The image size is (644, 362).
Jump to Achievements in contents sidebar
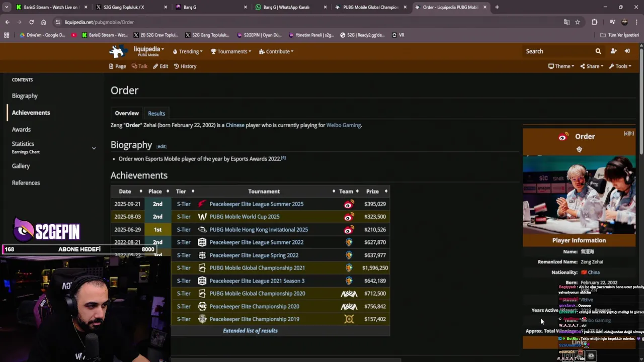31,113
